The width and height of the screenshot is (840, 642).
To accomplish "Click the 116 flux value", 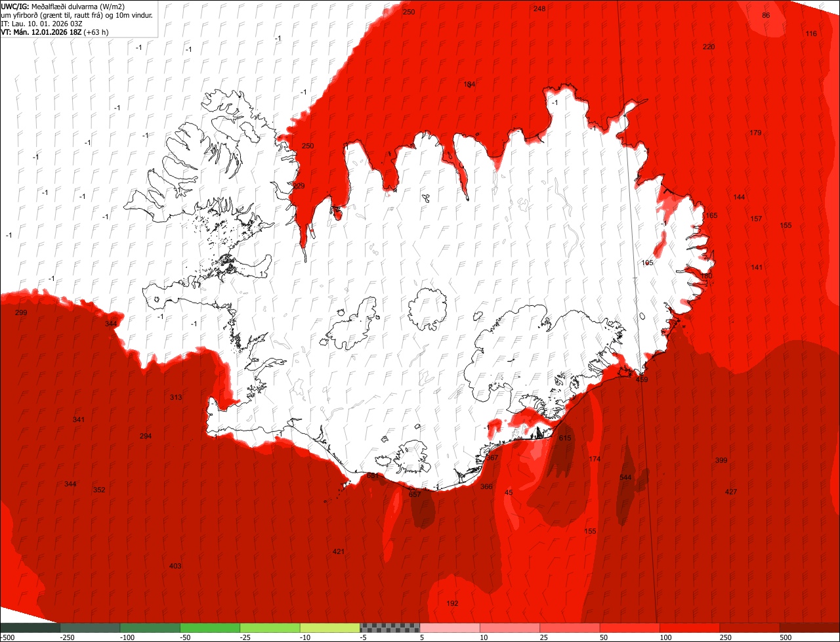I will pyautogui.click(x=811, y=33).
